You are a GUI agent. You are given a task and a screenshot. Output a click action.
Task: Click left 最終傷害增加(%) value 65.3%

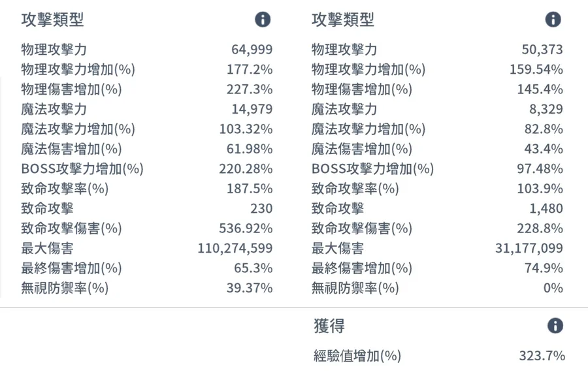pos(253,268)
